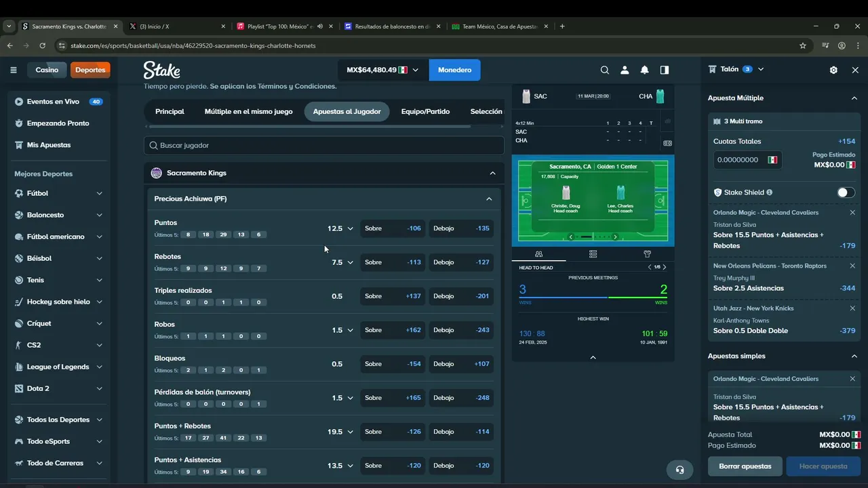Click Borrar apuestas button
868x488 pixels.
tap(745, 466)
